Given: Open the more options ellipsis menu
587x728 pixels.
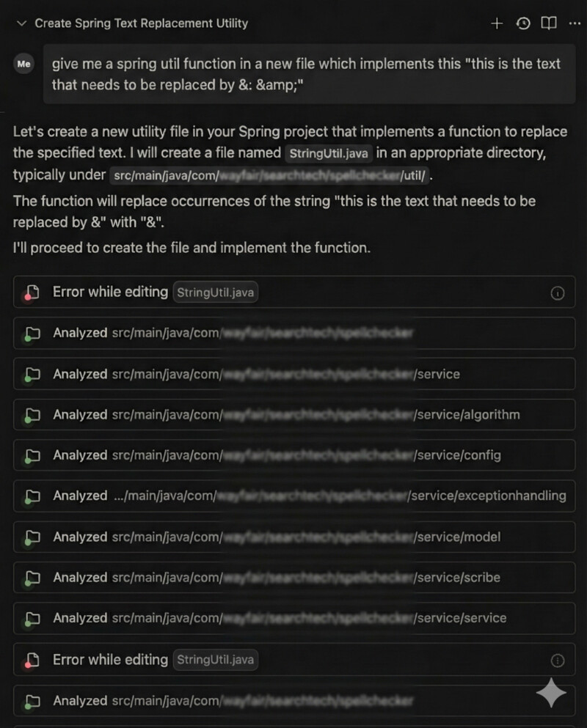Looking at the screenshot, I should (575, 23).
